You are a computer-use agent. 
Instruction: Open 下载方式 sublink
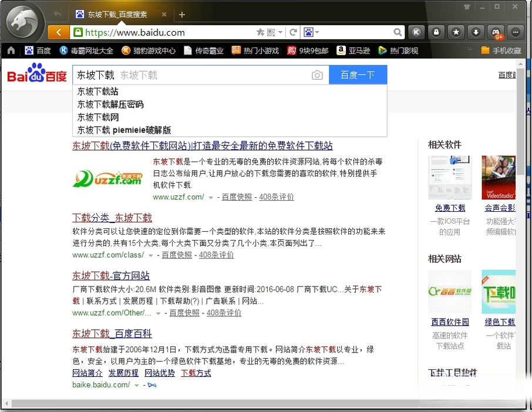coord(196,373)
